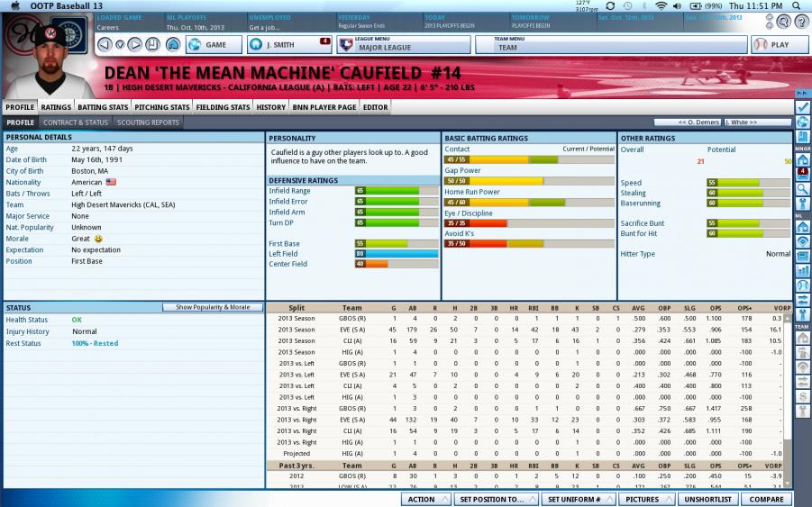
Task: Click the TEAM section jersey icon
Action: tap(803, 412)
